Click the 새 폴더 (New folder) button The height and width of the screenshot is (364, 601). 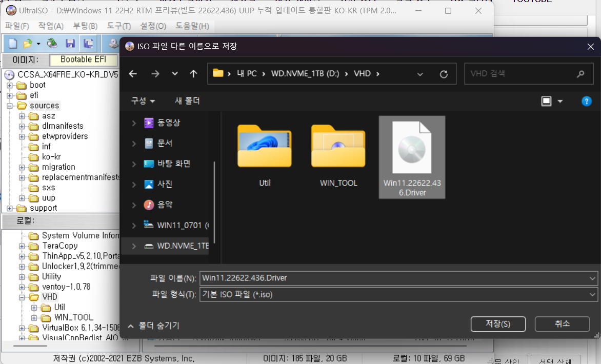[x=187, y=101]
